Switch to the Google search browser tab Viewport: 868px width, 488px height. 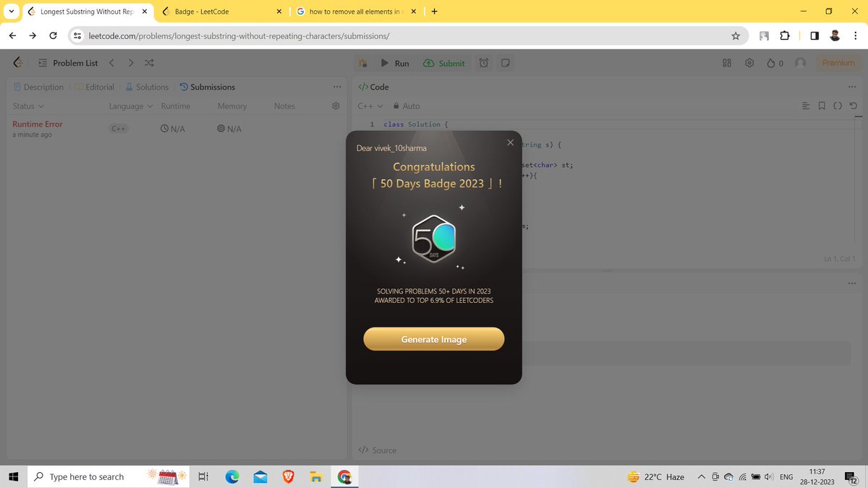pyautogui.click(x=357, y=12)
